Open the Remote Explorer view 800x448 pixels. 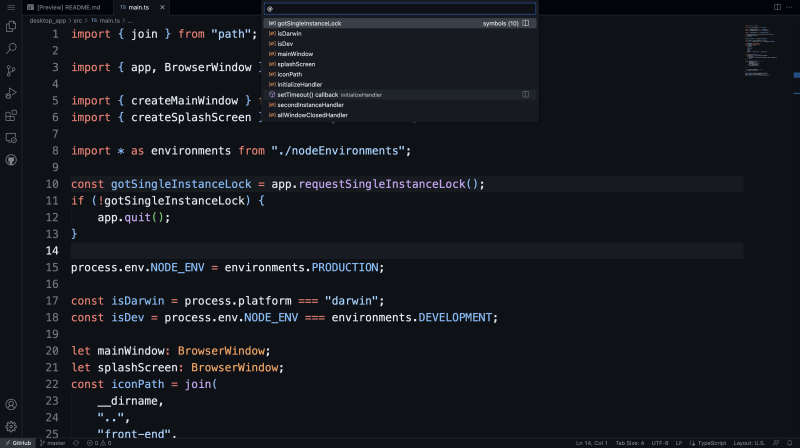click(x=11, y=138)
